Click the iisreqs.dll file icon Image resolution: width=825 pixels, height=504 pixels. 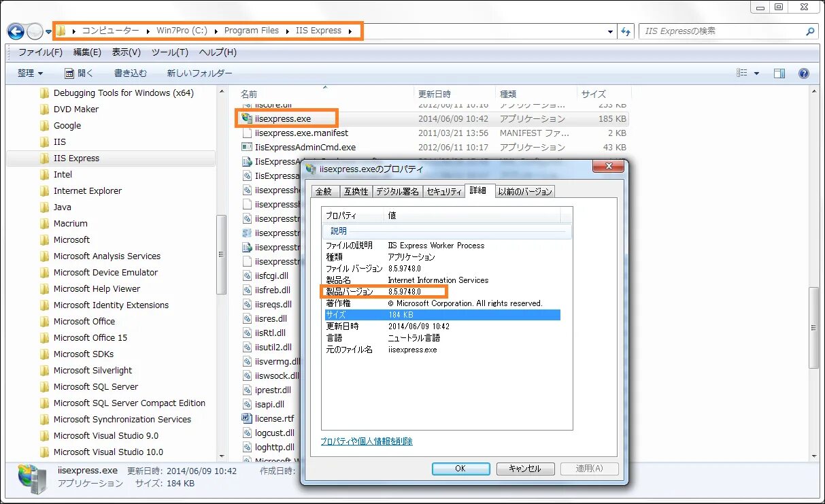point(248,305)
